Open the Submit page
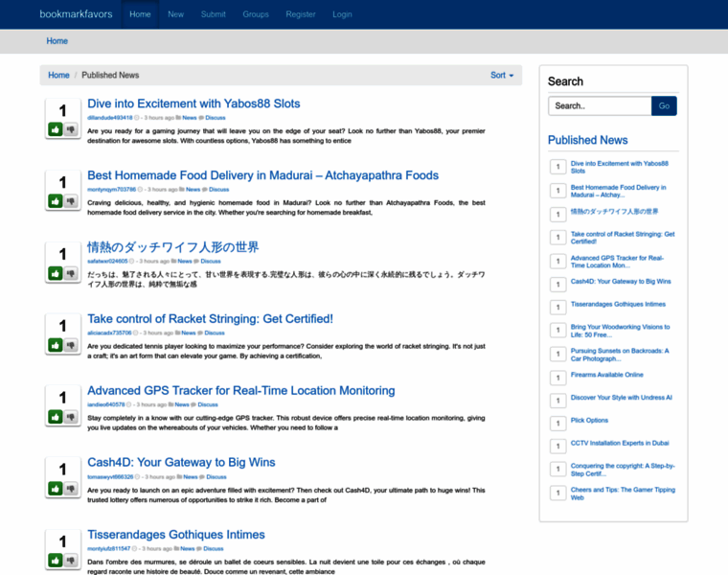The width and height of the screenshot is (728, 575). tap(213, 14)
